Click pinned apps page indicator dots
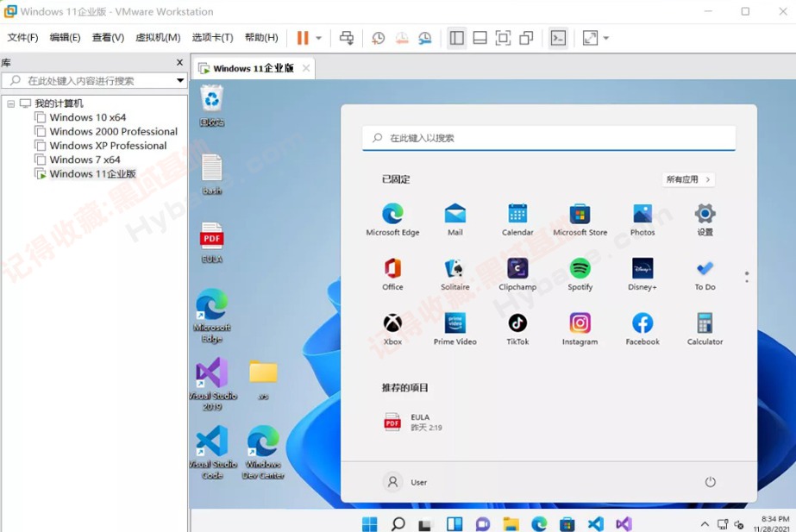The height and width of the screenshot is (532, 796). point(746,277)
